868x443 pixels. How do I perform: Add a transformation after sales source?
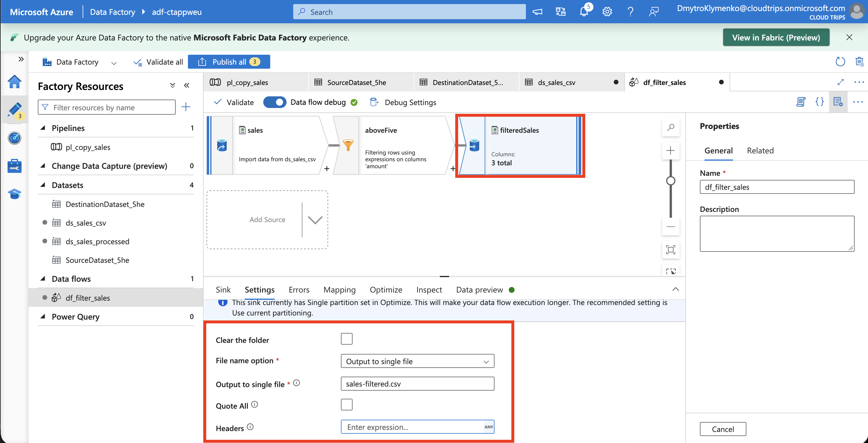pos(326,169)
